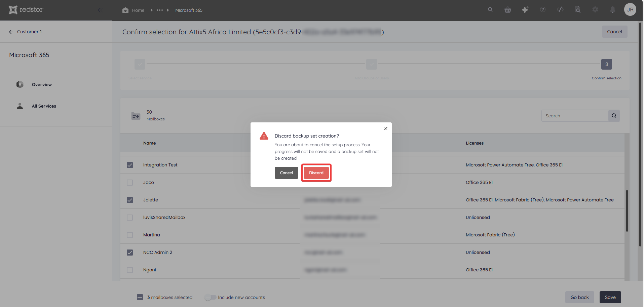
Task: Focus the mailbox Search field
Action: 575,116
